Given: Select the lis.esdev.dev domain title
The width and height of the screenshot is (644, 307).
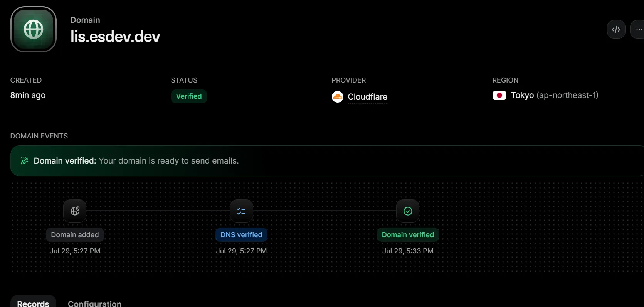Looking at the screenshot, I should click(115, 37).
